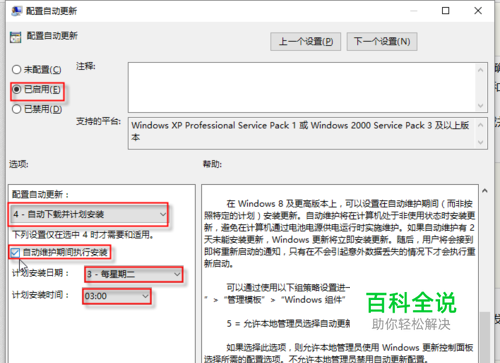Click the comment box scroll down arrow
This screenshot has width=500, height=363.
(480, 106)
